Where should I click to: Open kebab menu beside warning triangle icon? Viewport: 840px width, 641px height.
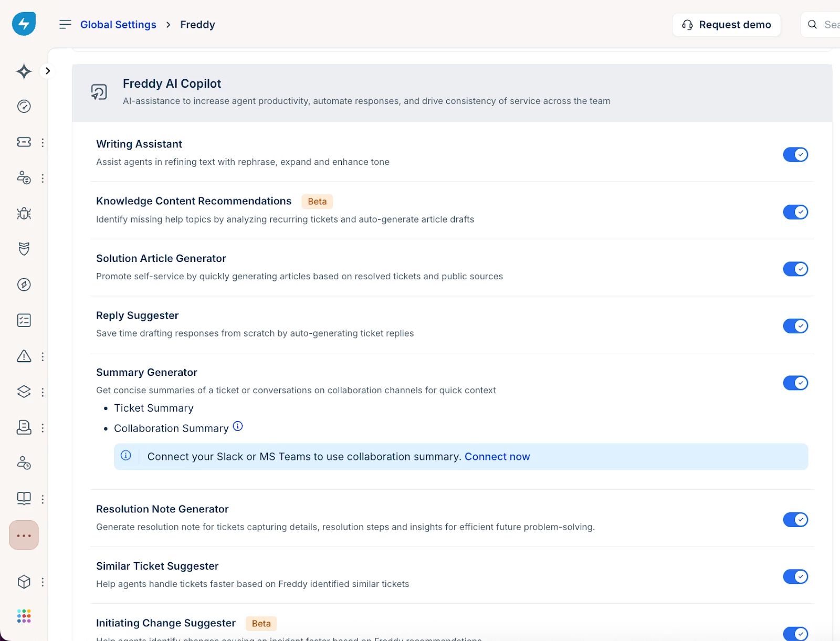(x=43, y=356)
